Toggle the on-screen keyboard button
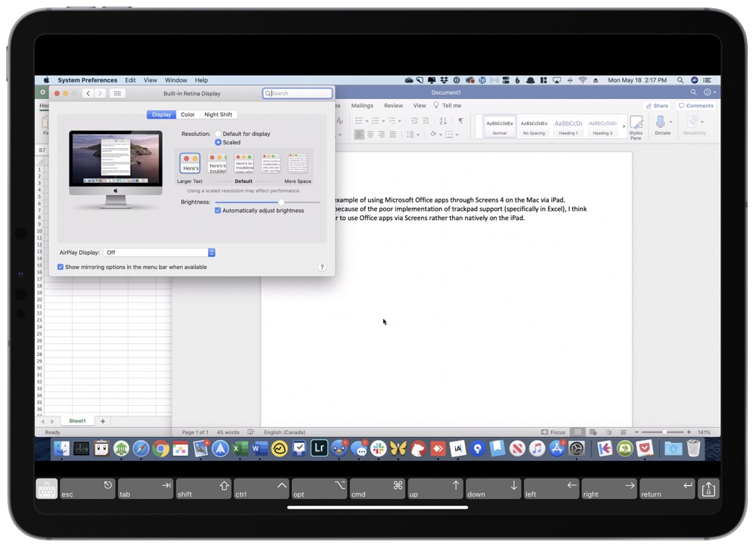Screen dimensions: 756x548 click(47, 489)
